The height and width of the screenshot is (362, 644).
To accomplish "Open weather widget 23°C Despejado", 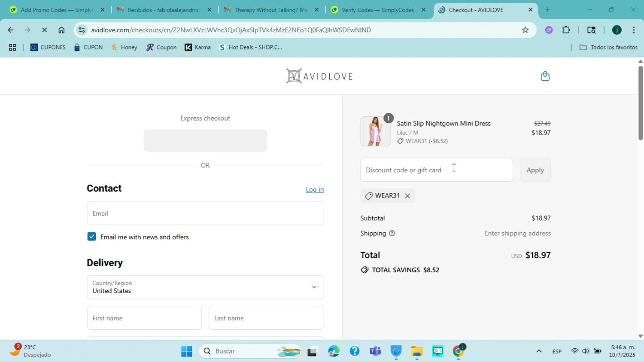I will coord(30,351).
